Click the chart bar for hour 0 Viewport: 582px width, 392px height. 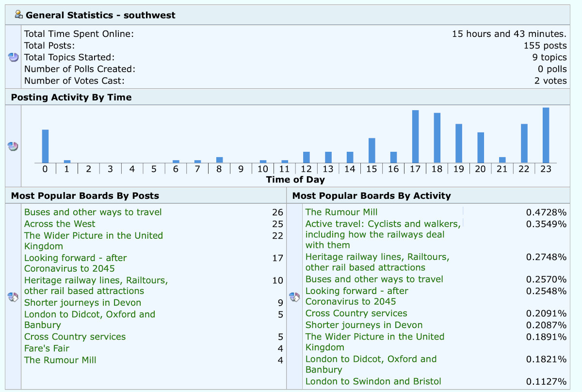[x=45, y=146]
